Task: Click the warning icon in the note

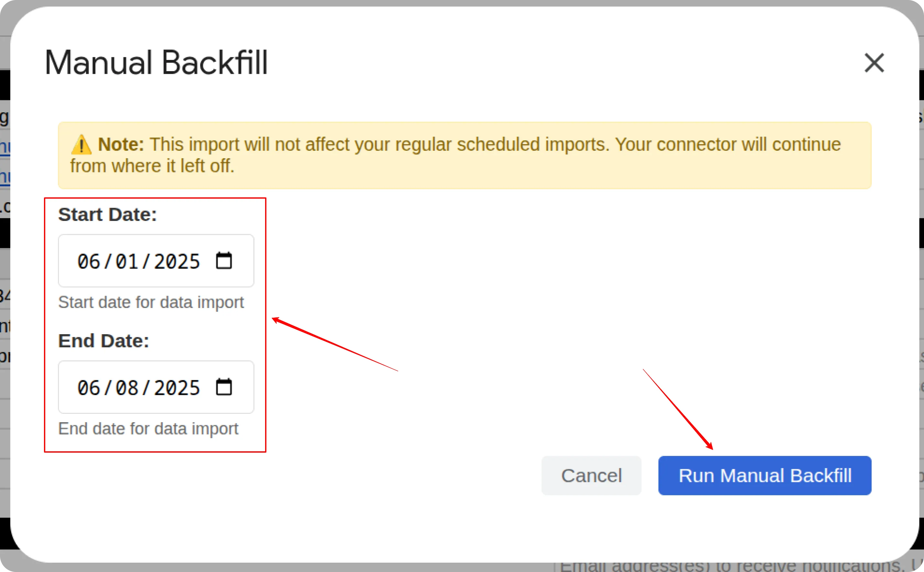Action: [81, 145]
